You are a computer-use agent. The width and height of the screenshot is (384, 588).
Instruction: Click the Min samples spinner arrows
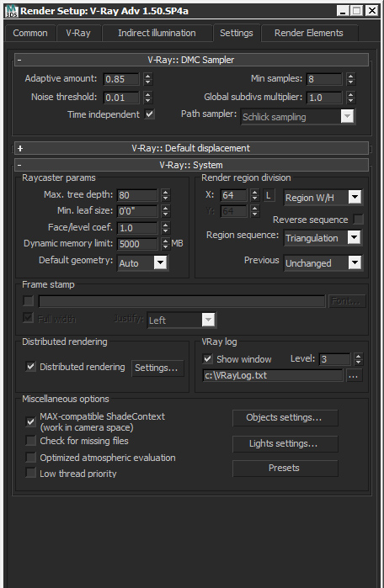tap(350, 79)
